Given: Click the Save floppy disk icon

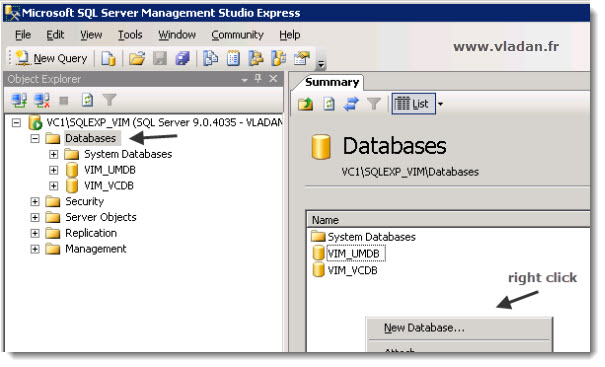Looking at the screenshot, I should [x=160, y=59].
